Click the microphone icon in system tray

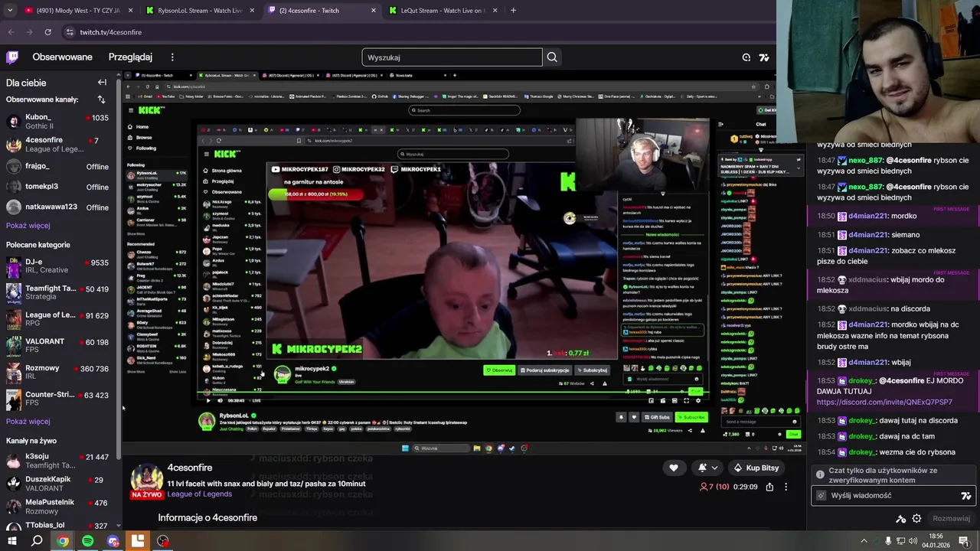pos(888,541)
